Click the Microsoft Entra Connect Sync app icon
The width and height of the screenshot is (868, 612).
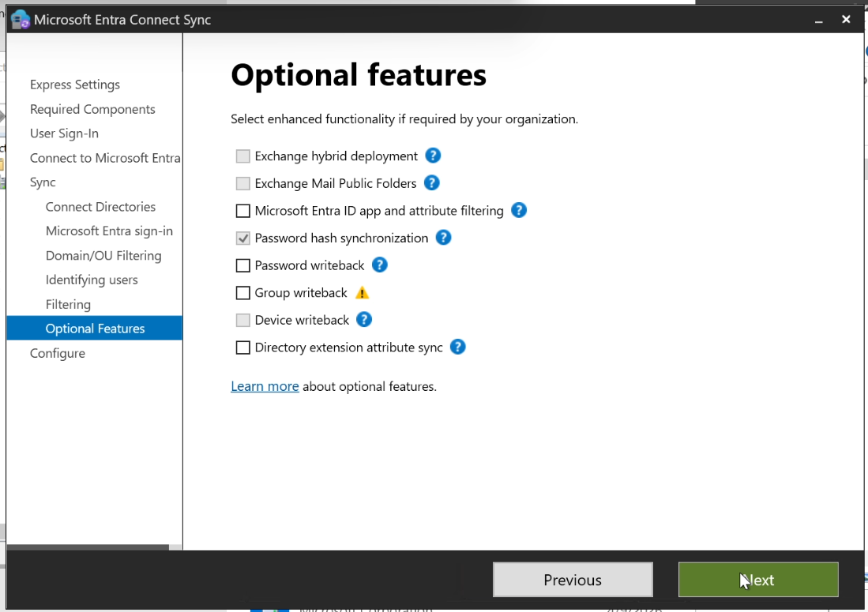coord(21,20)
